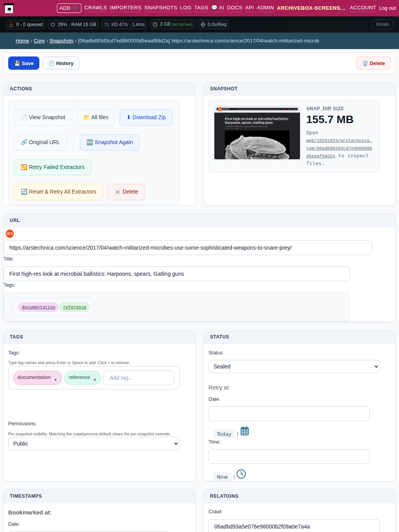Open the Status Sealed dropdown

point(294,366)
